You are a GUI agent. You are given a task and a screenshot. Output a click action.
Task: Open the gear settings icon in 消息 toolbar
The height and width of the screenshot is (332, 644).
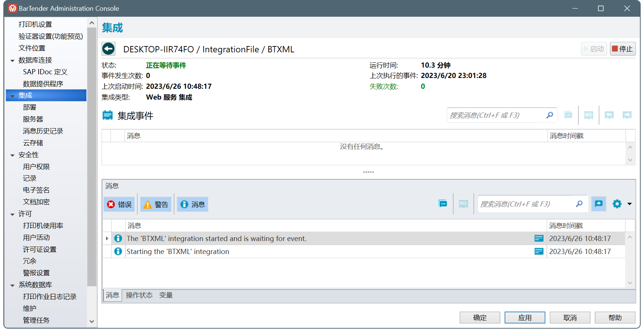[x=617, y=204]
